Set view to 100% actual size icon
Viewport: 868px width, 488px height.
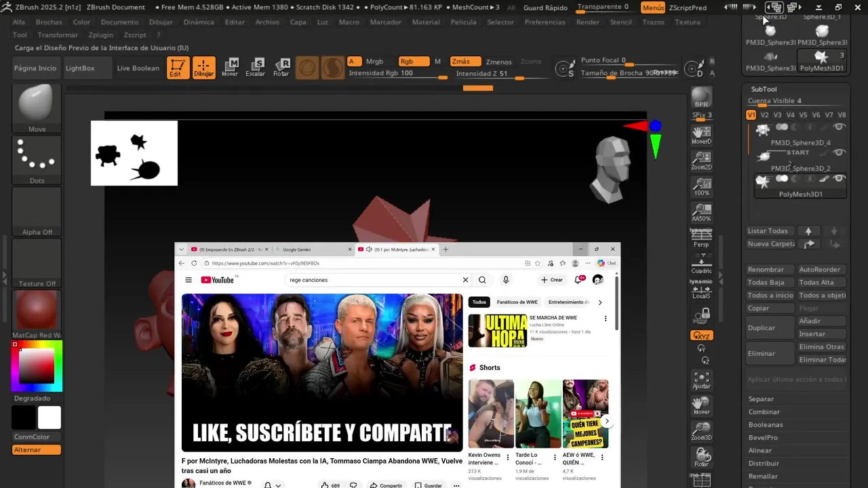(x=702, y=186)
